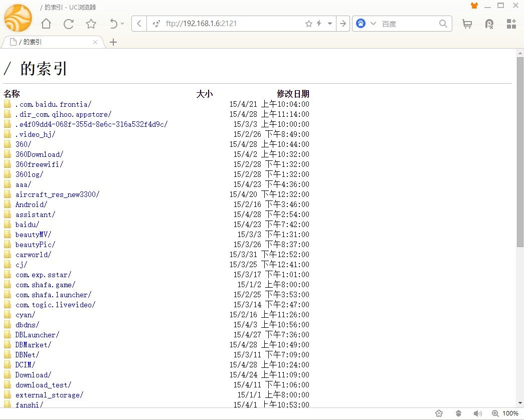The image size is (524, 420).
Task: Click the scroll-down arrow of page scrollbar
Action: [x=520, y=403]
